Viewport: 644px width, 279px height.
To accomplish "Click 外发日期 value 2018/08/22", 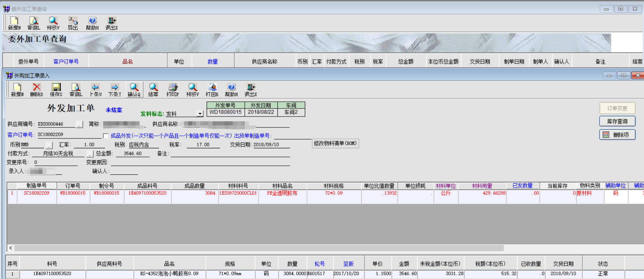I will [261, 112].
